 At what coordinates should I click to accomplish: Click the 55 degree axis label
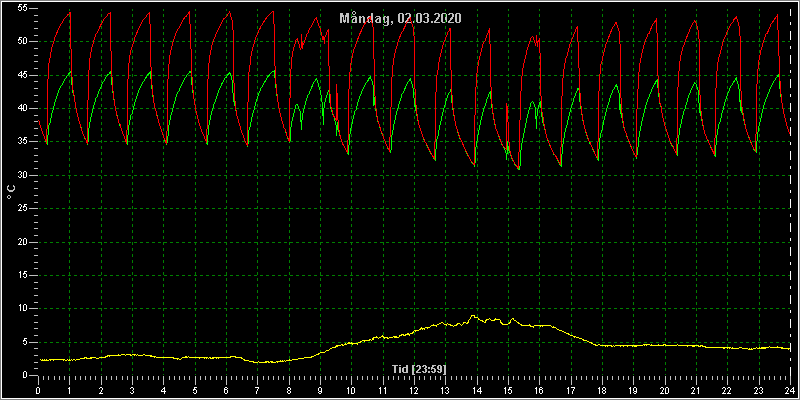point(20,8)
